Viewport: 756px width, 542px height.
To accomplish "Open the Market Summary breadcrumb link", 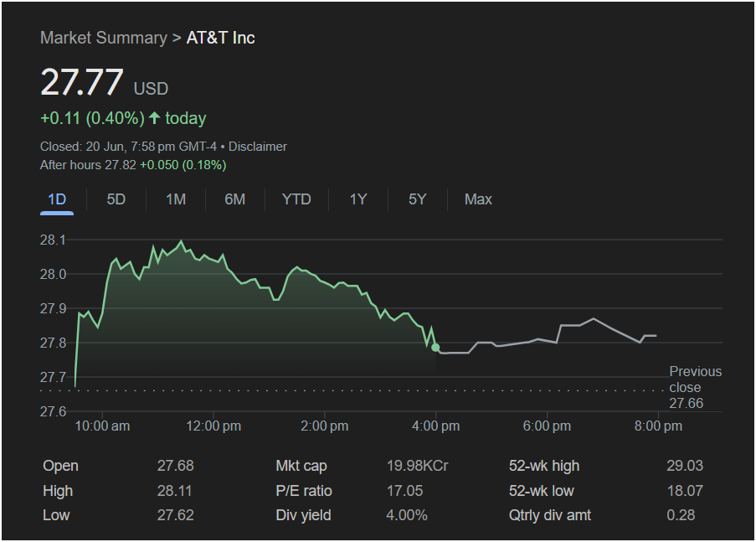I will (x=104, y=38).
